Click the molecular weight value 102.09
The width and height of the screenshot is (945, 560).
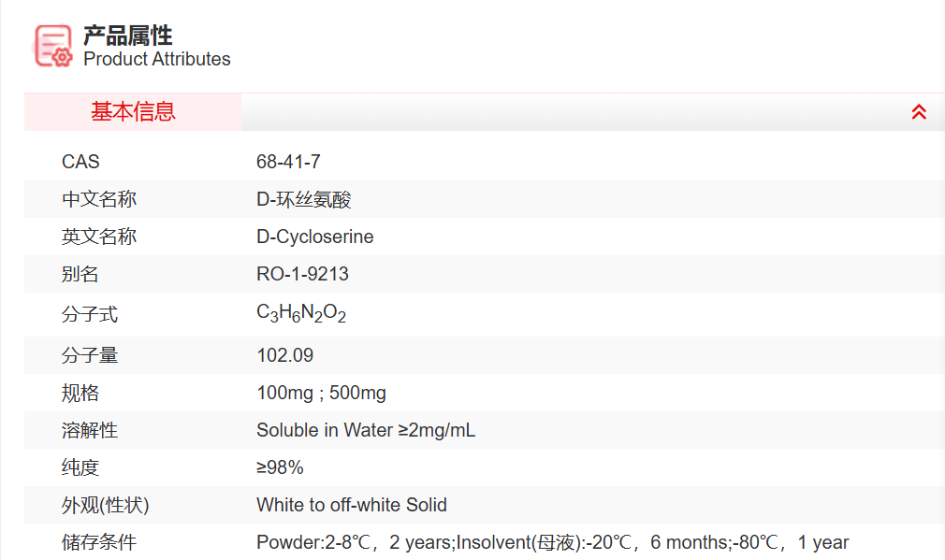tap(284, 355)
